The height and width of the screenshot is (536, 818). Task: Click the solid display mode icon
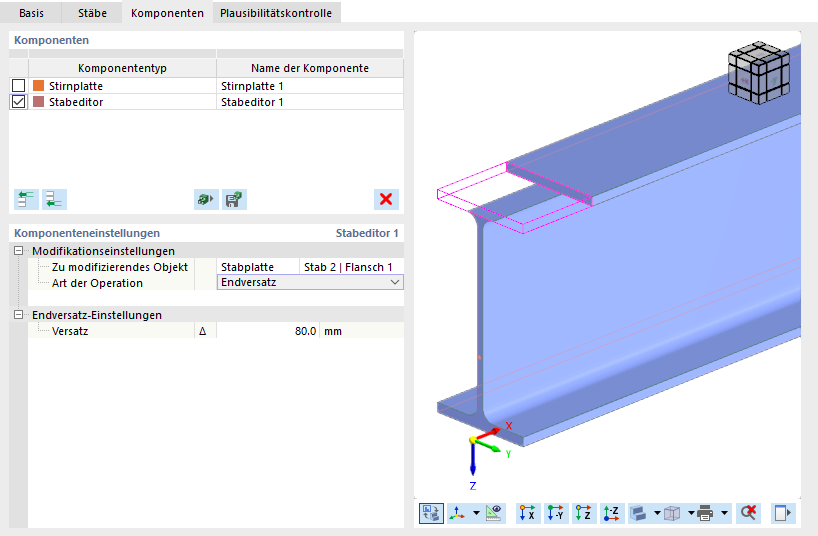(639, 513)
